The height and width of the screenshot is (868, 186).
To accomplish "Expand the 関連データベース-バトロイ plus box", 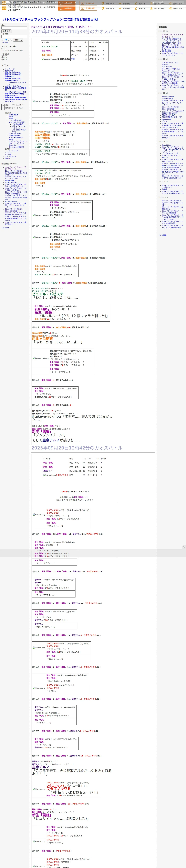I will click(x=3, y=105).
